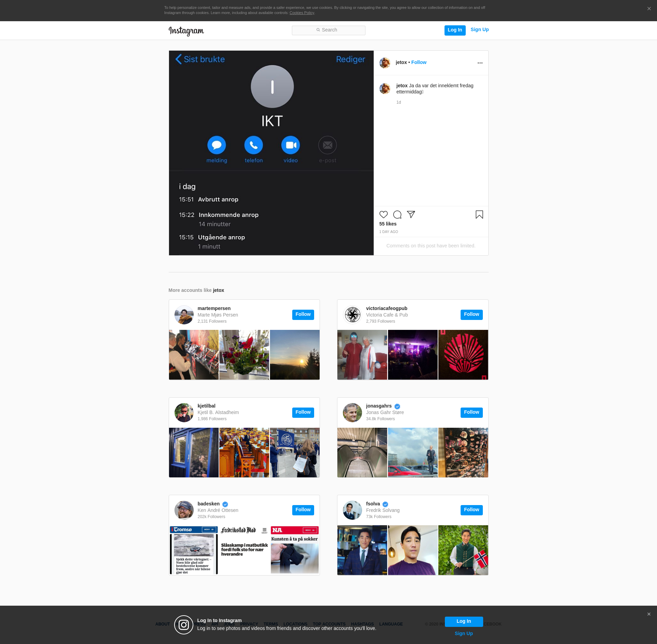657x644 pixels.
Task: Follow fsolva
Action: click(x=471, y=510)
